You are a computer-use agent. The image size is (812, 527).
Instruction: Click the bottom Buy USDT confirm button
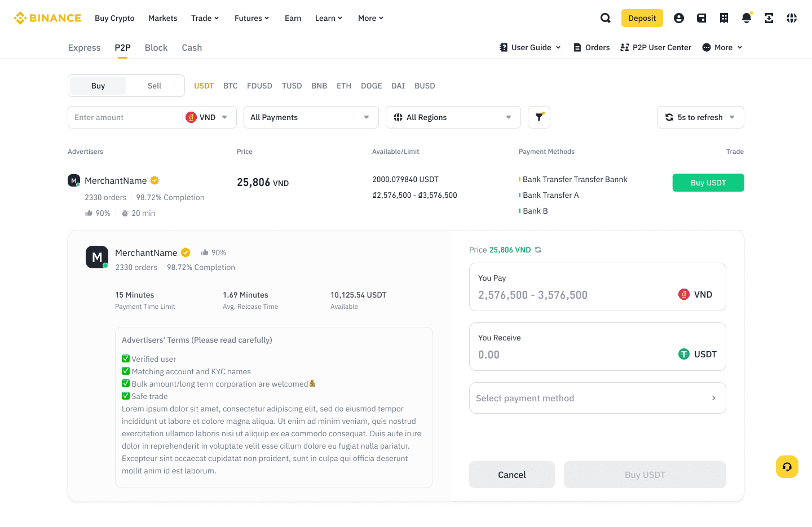(645, 475)
